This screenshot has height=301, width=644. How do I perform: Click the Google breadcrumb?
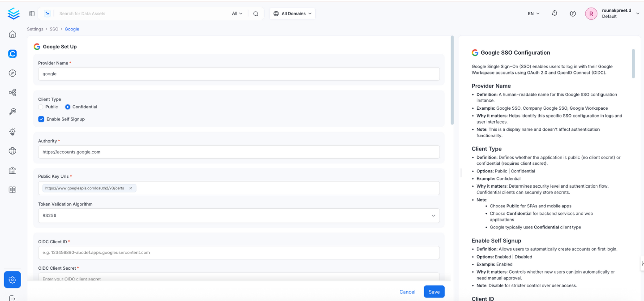coord(72,29)
